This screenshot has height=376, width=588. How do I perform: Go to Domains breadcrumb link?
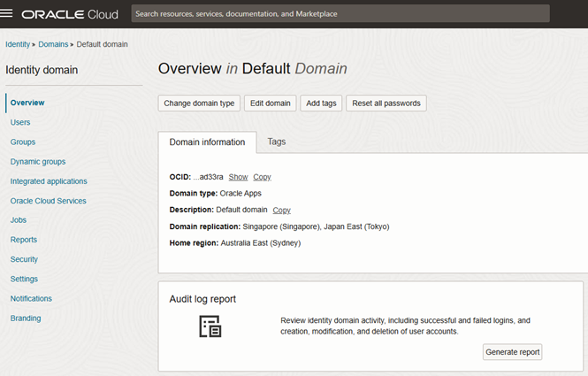53,44
